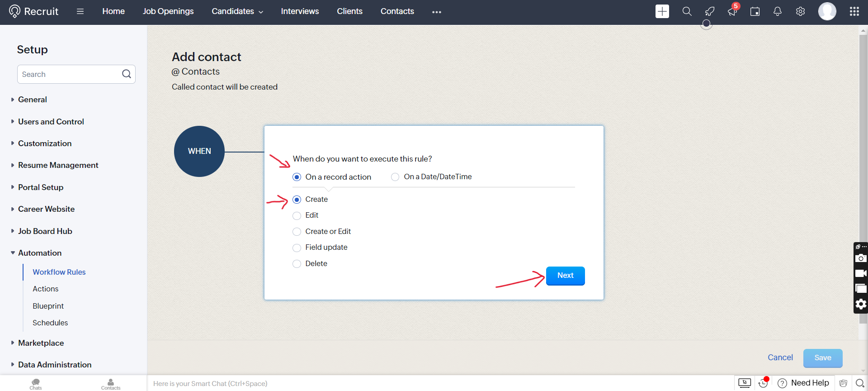Open Actions under Automation
868x391 pixels.
pyautogui.click(x=45, y=289)
